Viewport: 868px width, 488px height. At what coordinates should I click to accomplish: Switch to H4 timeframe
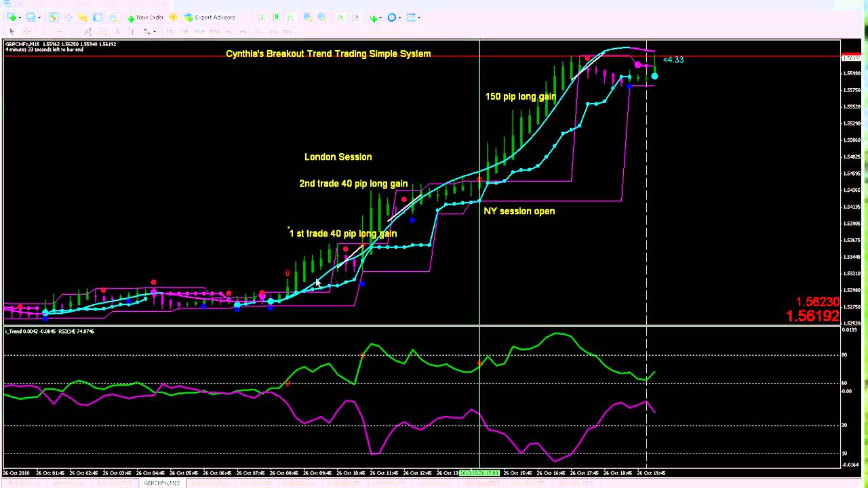[x=243, y=31]
